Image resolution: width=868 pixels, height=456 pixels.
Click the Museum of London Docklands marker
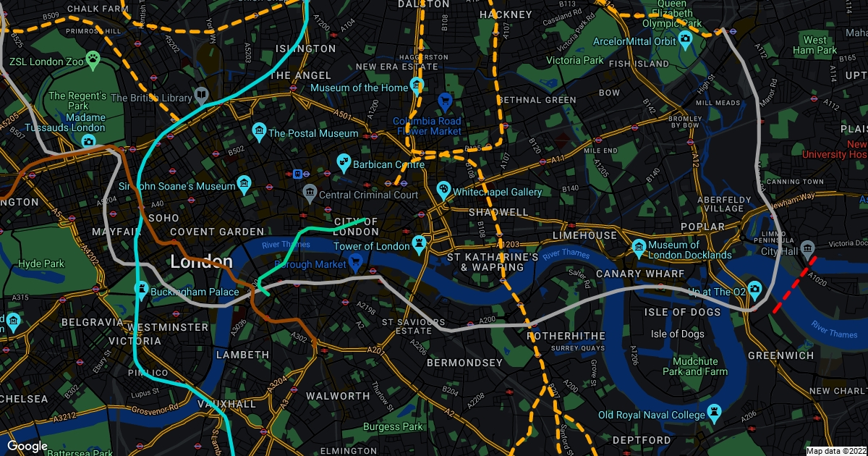coord(639,247)
